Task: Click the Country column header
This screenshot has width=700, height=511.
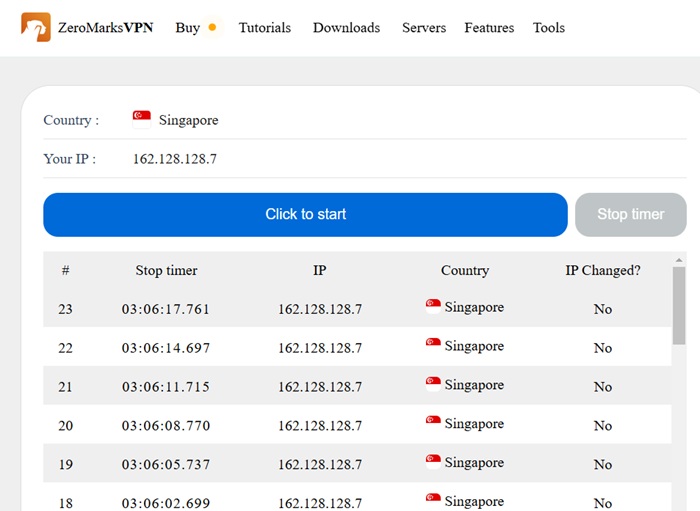Action: [465, 270]
